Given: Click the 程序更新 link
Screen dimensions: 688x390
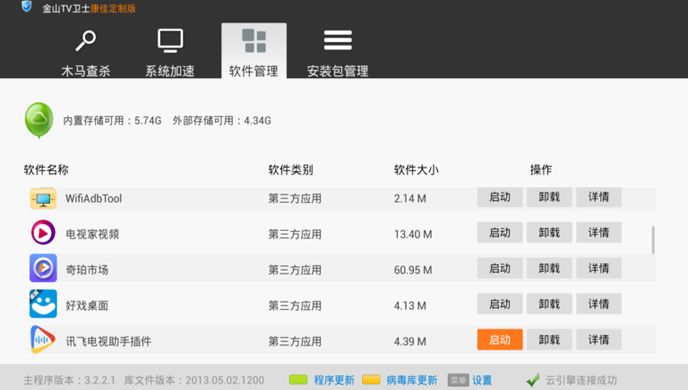Looking at the screenshot, I should 334,380.
